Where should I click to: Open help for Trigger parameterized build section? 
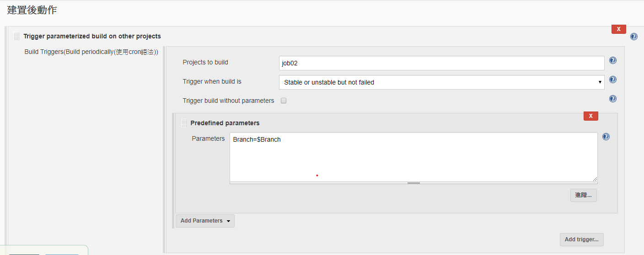[633, 37]
